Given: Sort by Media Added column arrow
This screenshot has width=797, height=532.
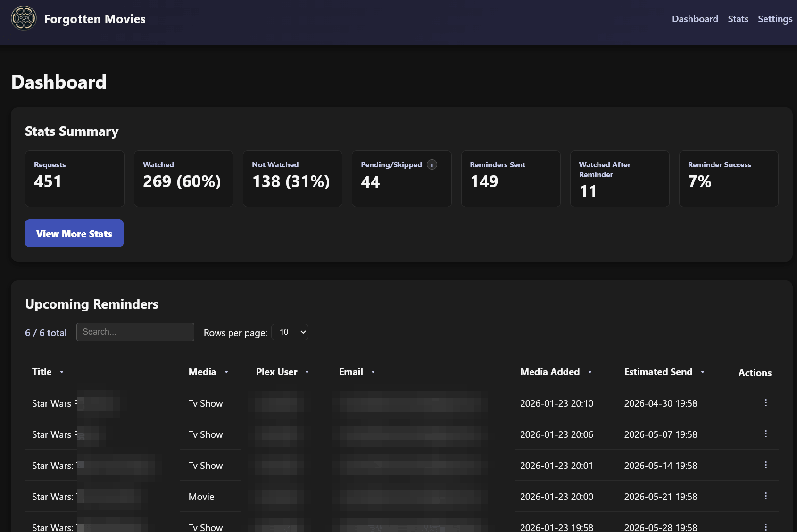Looking at the screenshot, I should [x=590, y=372].
